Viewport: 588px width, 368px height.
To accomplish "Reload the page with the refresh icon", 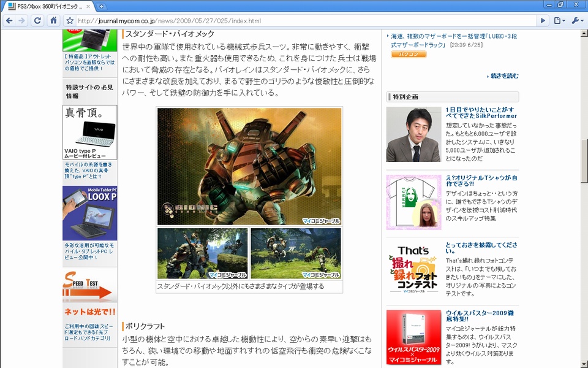I will coord(37,21).
